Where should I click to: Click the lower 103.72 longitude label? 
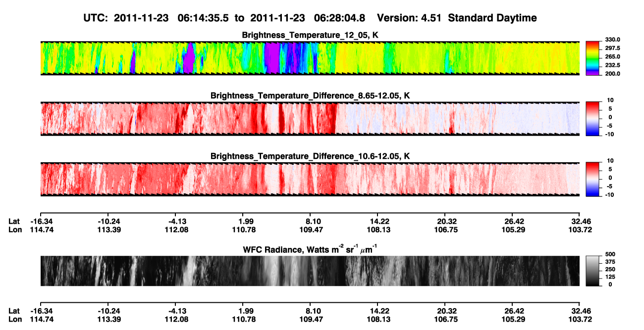click(x=581, y=319)
